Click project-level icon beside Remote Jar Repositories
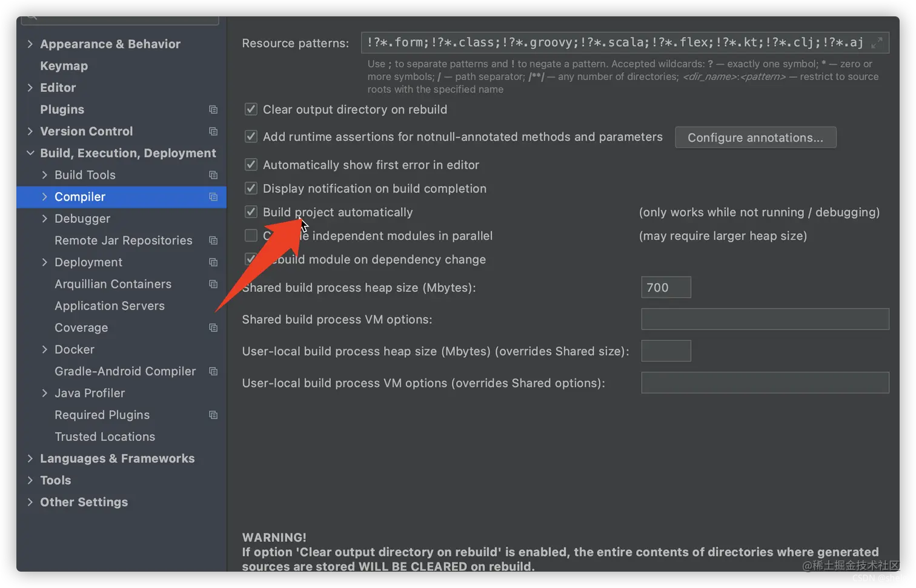Image resolution: width=916 pixels, height=588 pixels. pos(213,240)
